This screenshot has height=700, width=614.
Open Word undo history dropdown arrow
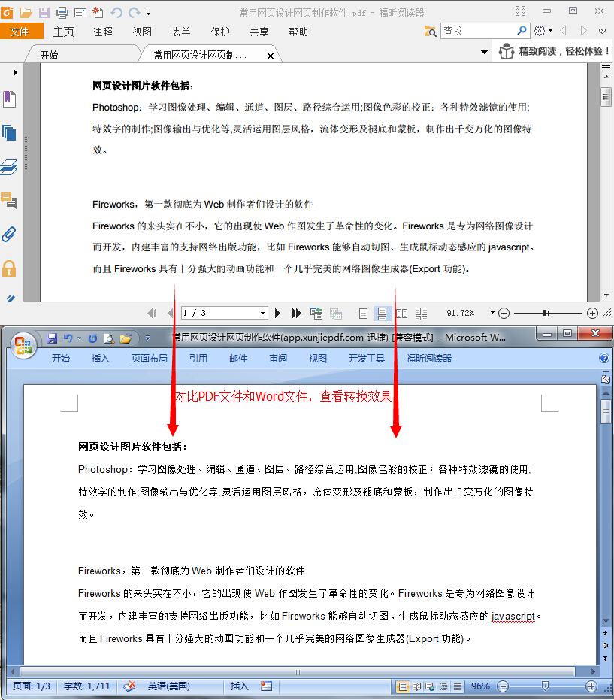click(79, 338)
